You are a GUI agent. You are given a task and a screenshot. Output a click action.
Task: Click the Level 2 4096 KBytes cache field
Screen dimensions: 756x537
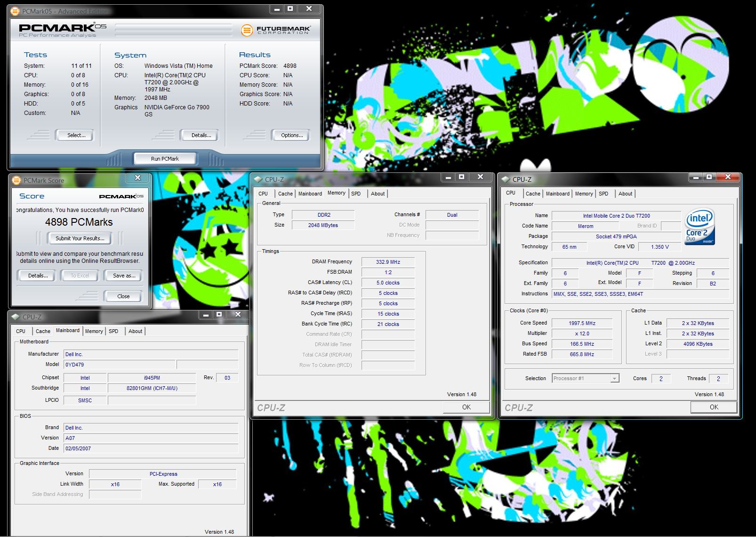click(x=698, y=344)
